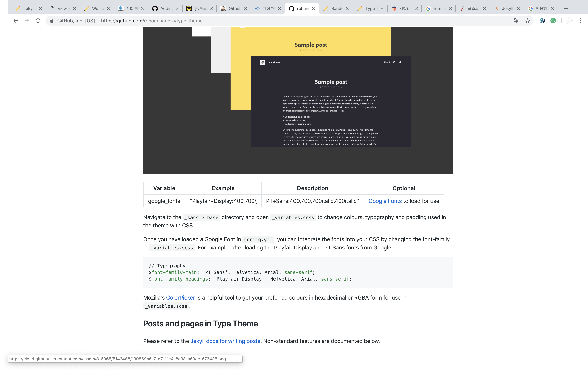Click the lock icon for site info

[52, 21]
